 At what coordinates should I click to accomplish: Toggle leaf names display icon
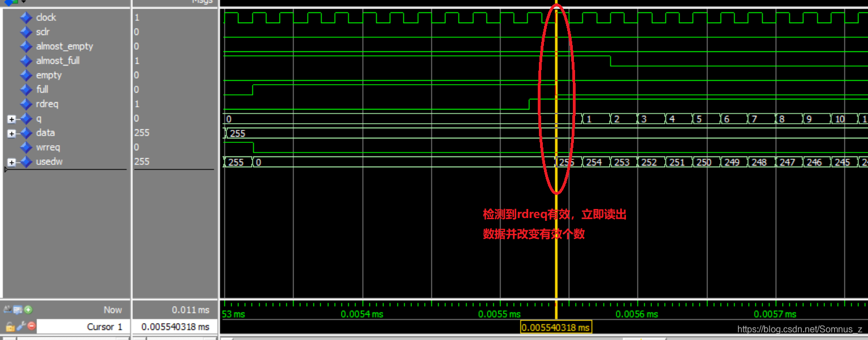point(7,310)
